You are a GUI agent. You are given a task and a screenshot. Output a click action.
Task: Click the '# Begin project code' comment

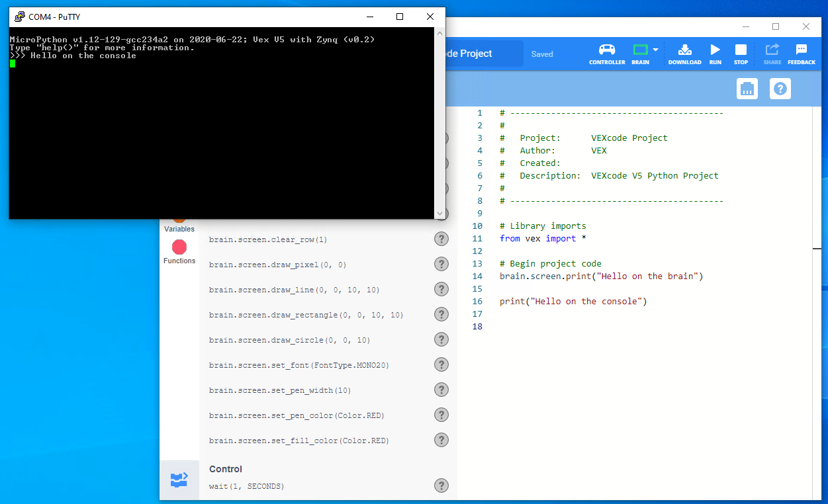(x=551, y=263)
